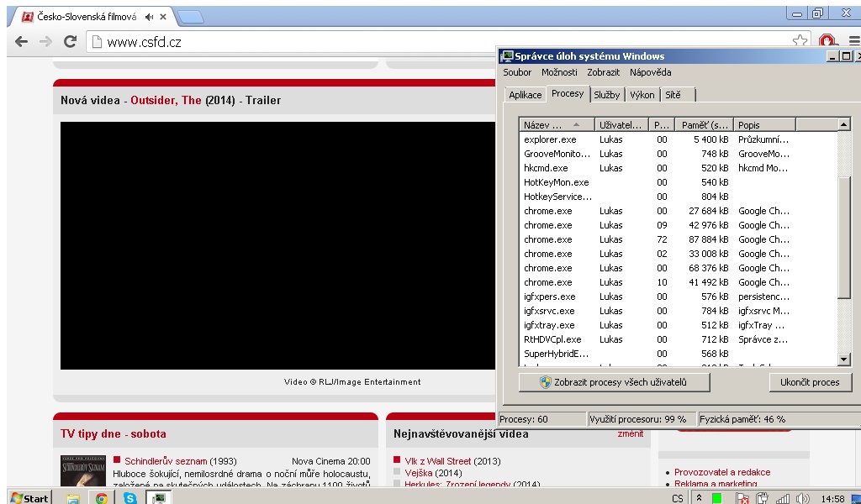Open the AdBlock extension icon

pos(827,40)
